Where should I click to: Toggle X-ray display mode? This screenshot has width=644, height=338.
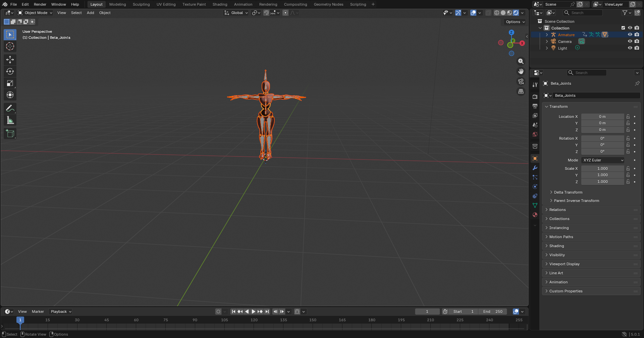coord(488,13)
